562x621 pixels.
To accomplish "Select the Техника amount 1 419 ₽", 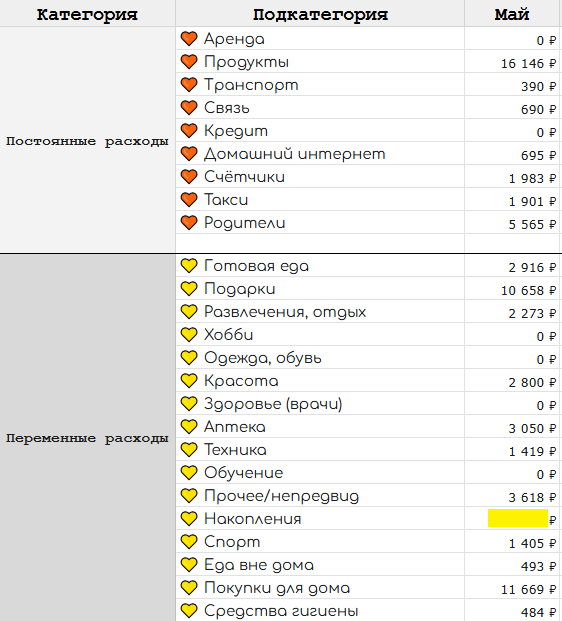I will [x=532, y=451].
